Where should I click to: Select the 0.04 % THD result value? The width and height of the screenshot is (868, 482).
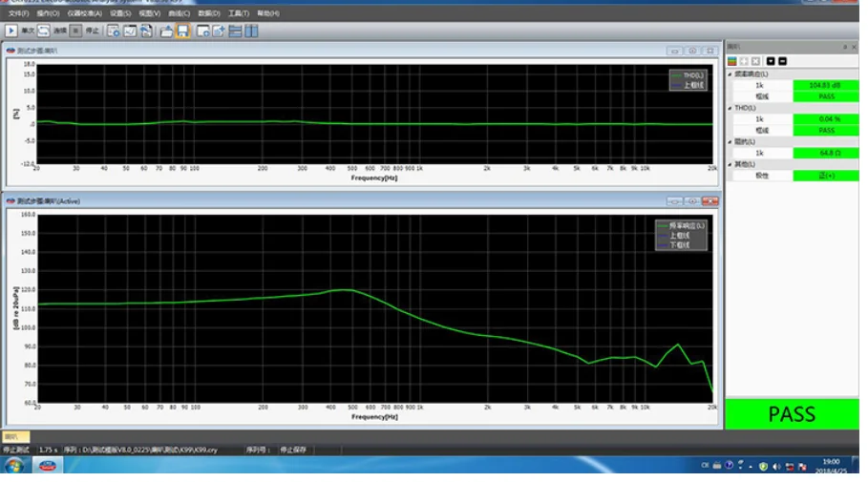coord(825,119)
